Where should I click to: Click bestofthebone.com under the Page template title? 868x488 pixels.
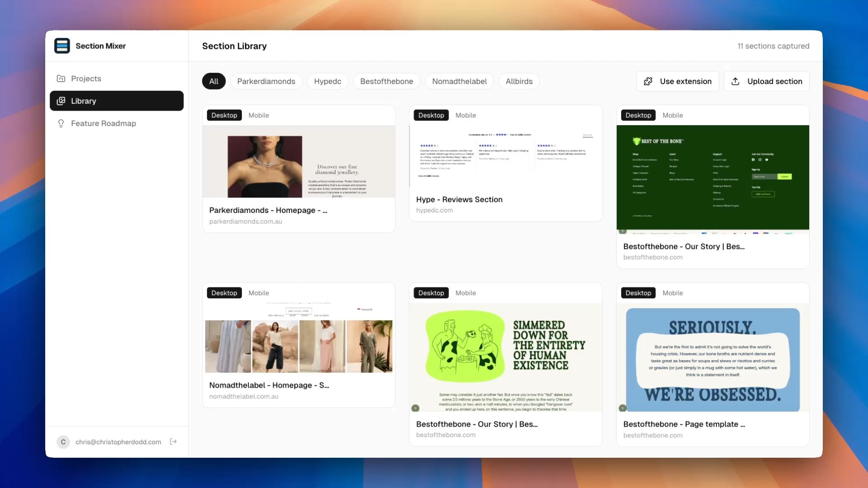click(653, 435)
